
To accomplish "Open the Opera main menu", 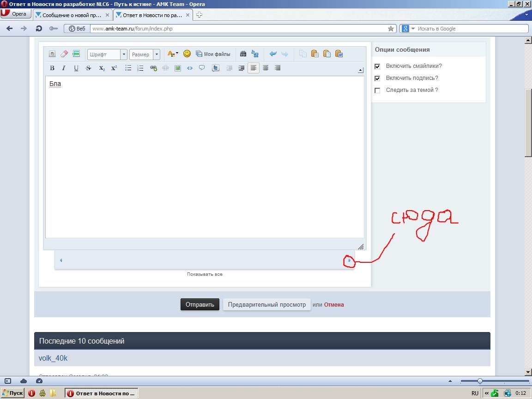I will [x=15, y=13].
